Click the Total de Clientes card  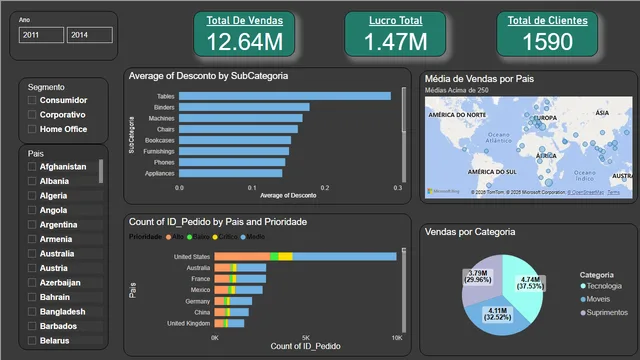[547, 34]
